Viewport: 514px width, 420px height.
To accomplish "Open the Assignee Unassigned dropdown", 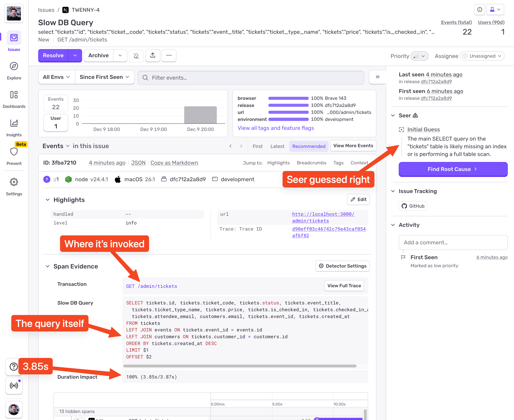I will tap(482, 56).
